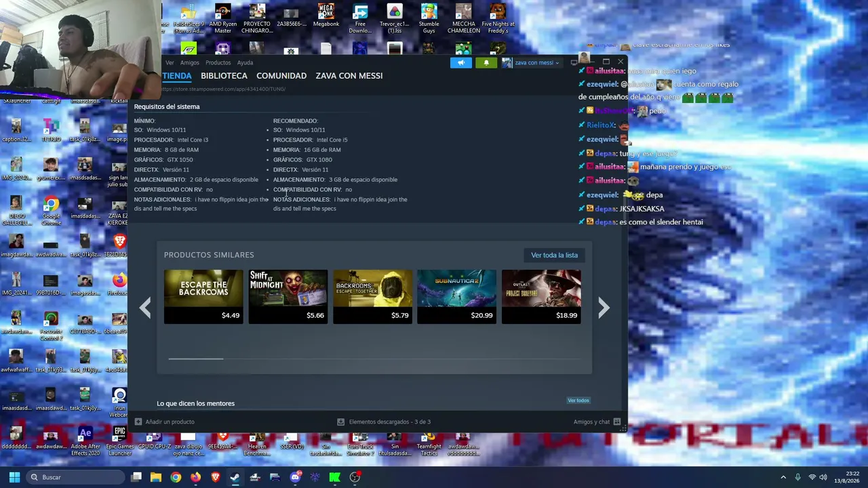Screen dimensions: 868x488
Task: Switch to the BIBLIOTECA tab
Action: (x=224, y=76)
